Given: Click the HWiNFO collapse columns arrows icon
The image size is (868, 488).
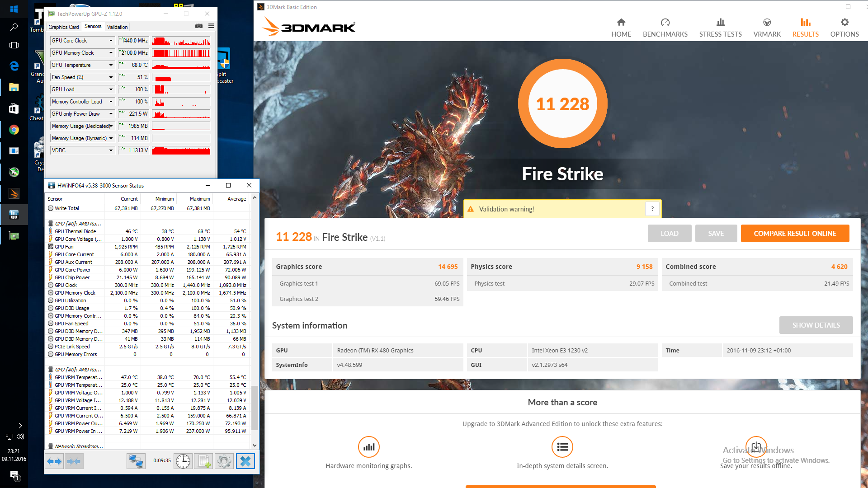Looking at the screenshot, I should [x=74, y=461].
